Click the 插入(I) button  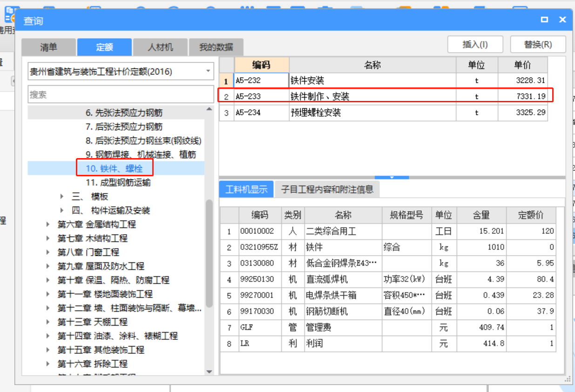click(475, 45)
